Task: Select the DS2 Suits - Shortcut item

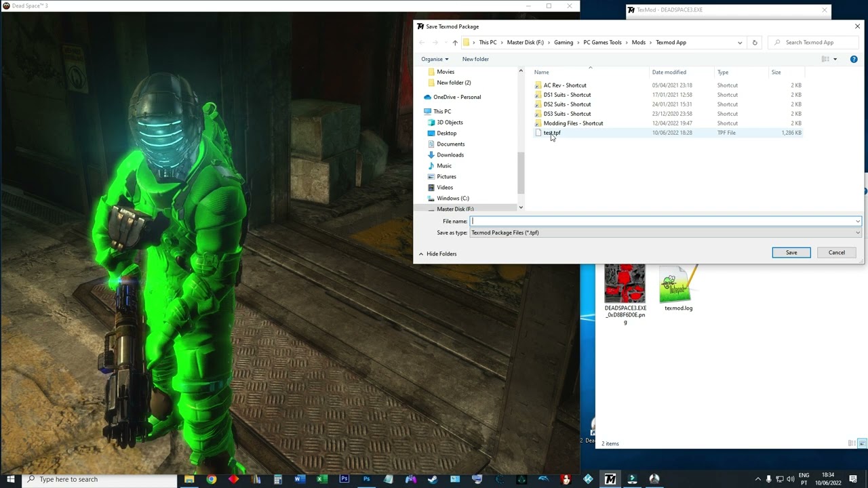Action: pos(567,104)
